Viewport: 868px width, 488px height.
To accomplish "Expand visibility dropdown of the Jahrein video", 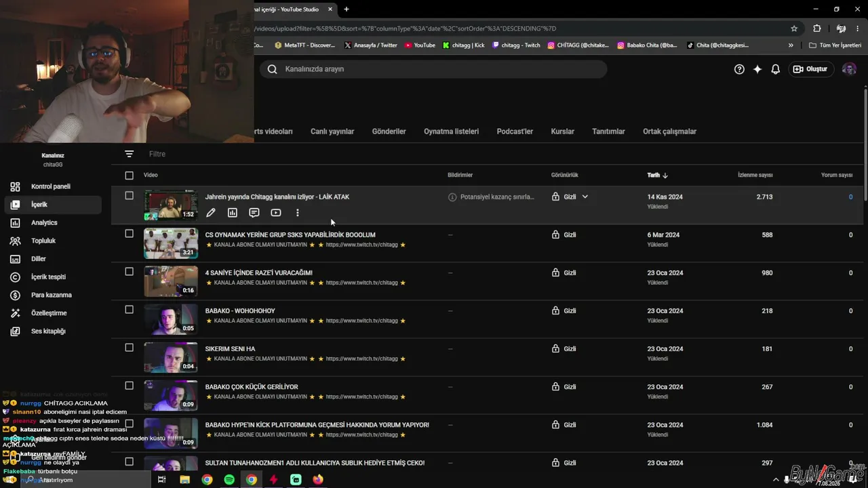I will point(585,197).
